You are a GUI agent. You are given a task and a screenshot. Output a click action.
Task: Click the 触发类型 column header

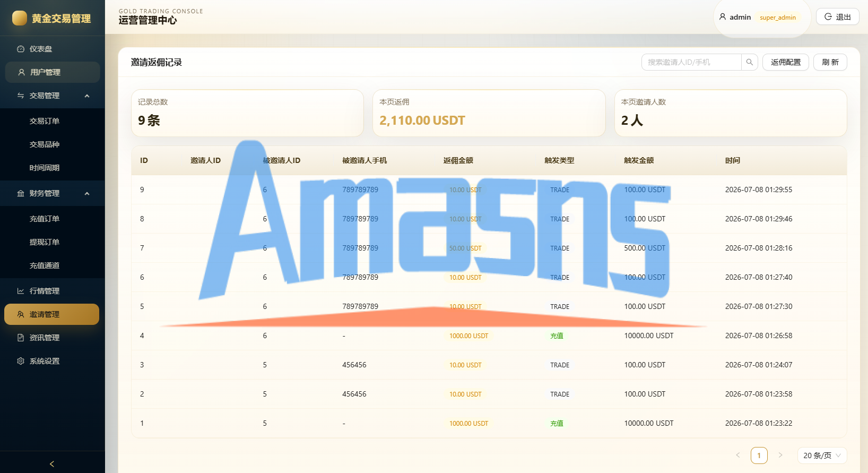coord(559,160)
